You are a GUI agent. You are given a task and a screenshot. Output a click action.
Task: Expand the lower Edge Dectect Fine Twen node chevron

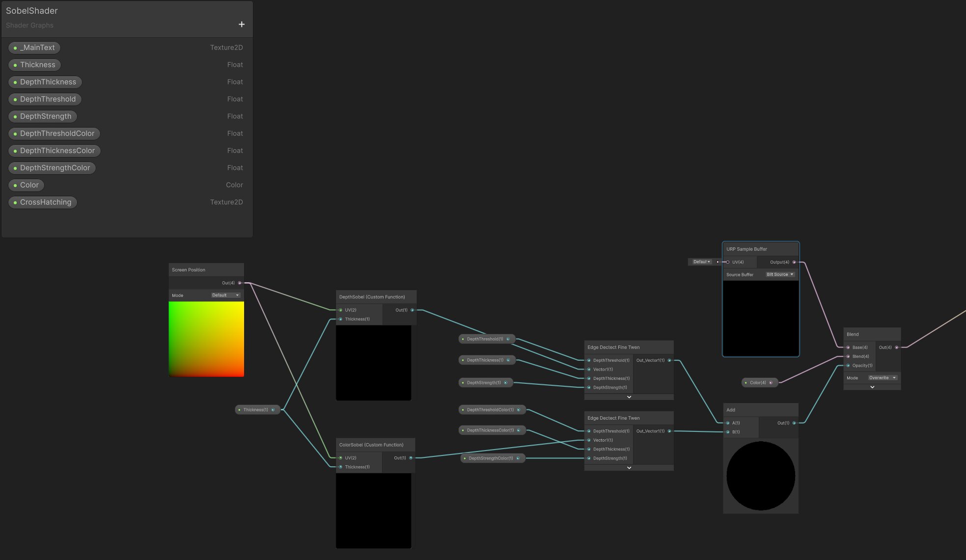click(x=629, y=468)
